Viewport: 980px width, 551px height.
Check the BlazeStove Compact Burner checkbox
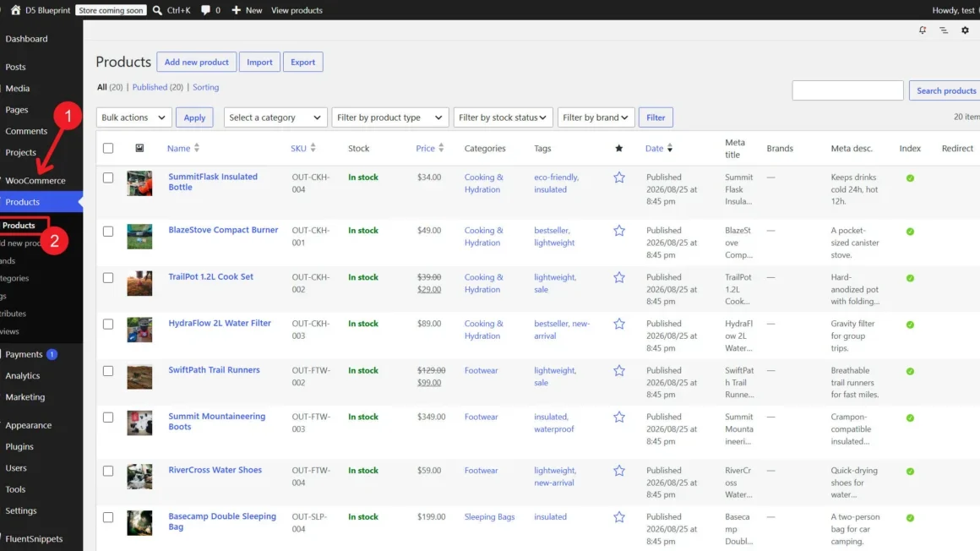[x=108, y=232]
